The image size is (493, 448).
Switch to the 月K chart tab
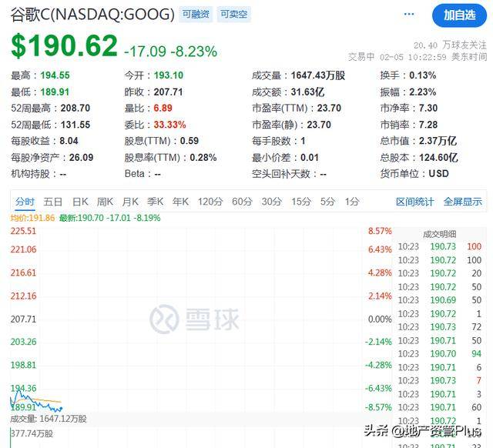pos(130,202)
